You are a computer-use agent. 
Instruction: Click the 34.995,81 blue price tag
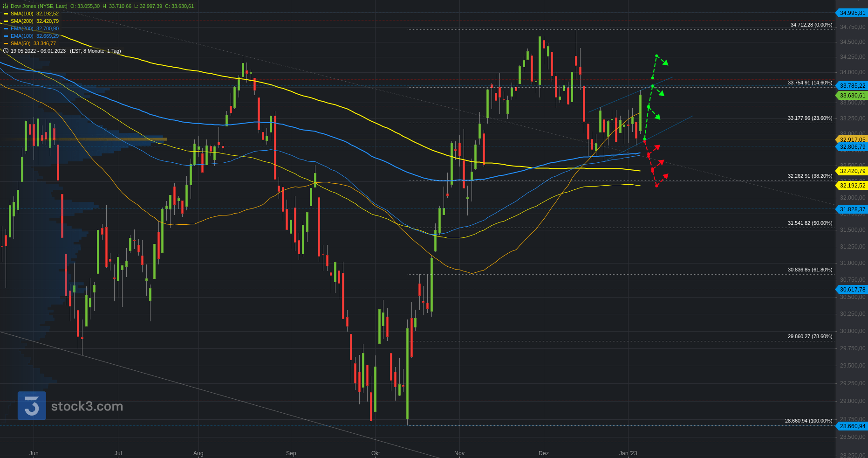click(852, 13)
